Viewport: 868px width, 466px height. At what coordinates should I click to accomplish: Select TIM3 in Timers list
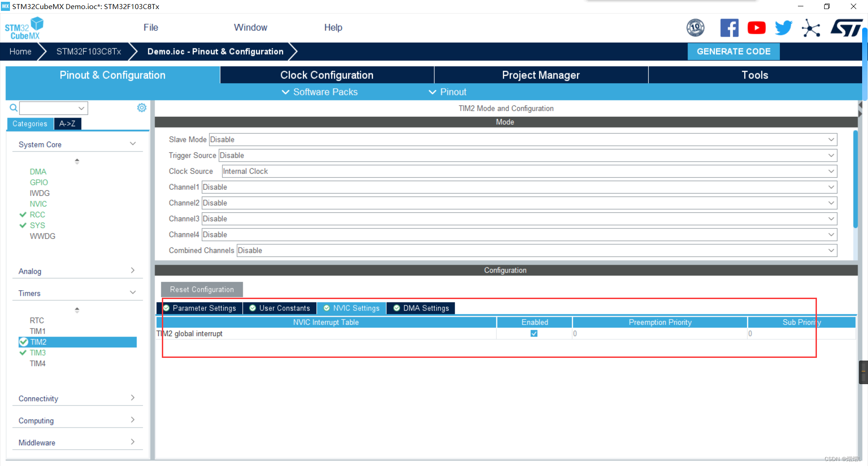tap(38, 353)
